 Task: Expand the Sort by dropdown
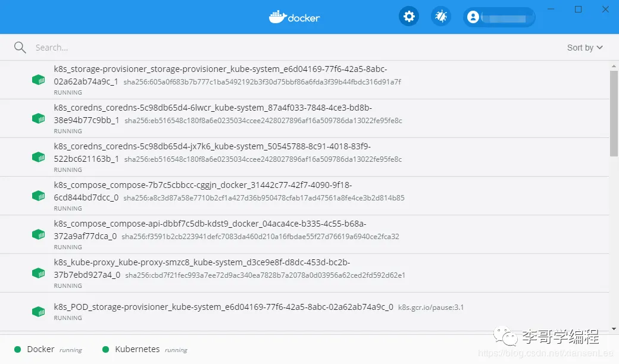(x=584, y=48)
